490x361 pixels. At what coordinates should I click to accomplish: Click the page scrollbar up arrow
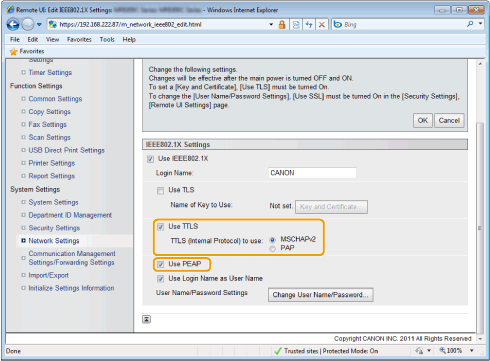480,63
